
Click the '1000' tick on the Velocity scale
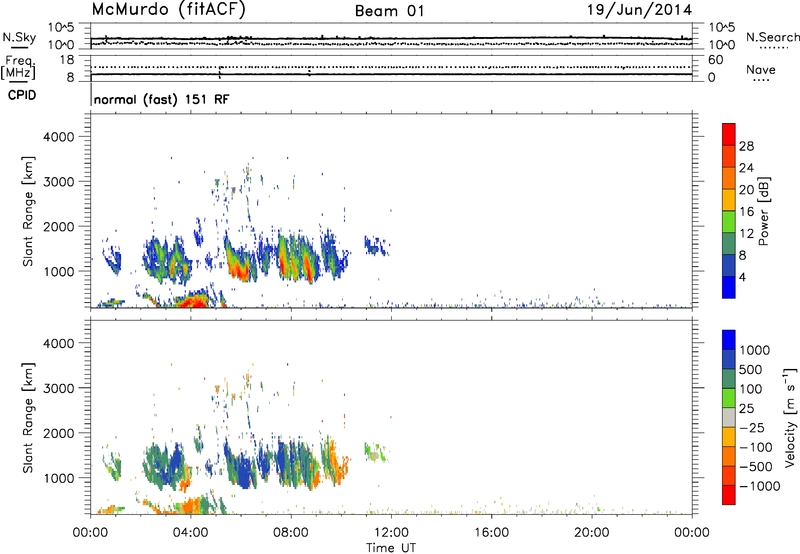tap(754, 350)
